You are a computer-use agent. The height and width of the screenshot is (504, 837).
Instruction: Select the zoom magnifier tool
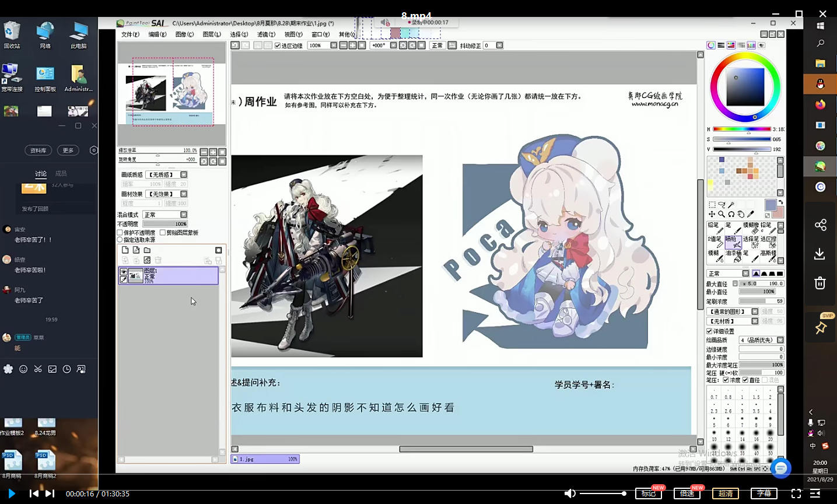coord(722,214)
